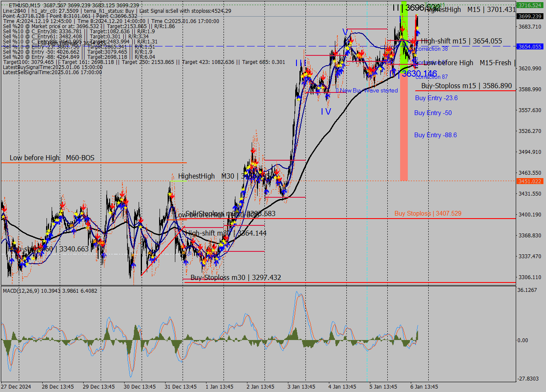546x392 pixels.
Task: Click the 'Buy Entry -88.6' label
Action: coord(436,135)
